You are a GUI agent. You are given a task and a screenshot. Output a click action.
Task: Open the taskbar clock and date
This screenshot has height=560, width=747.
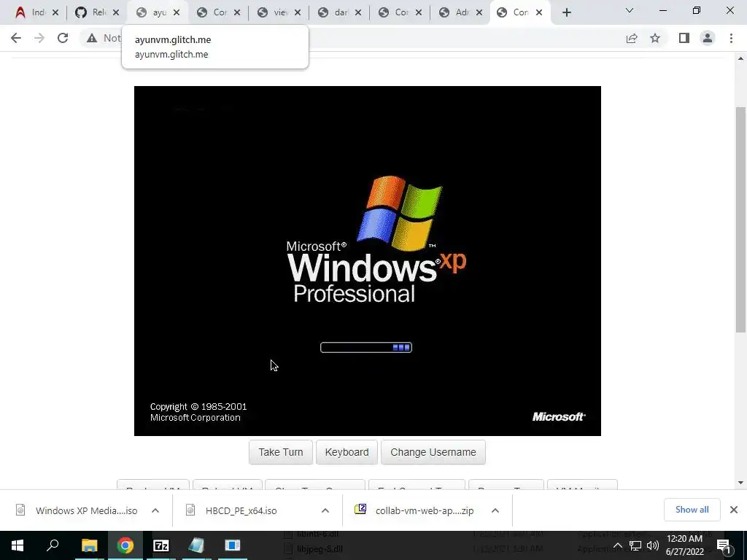pos(684,545)
